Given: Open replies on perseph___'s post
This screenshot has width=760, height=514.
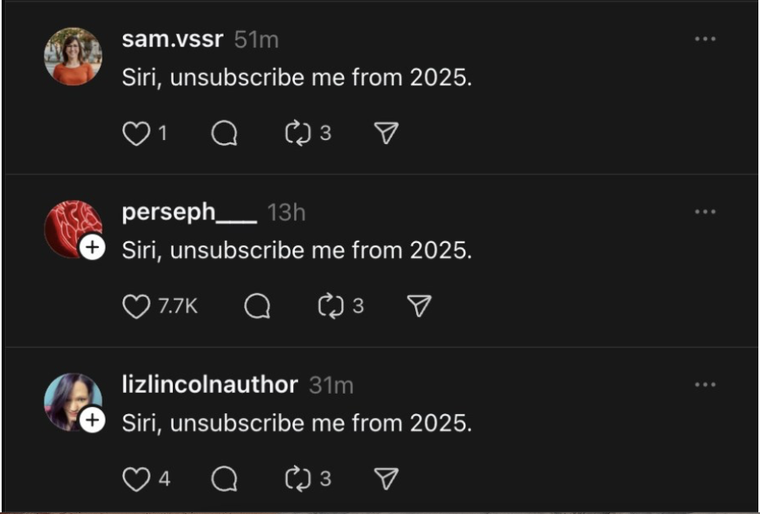Looking at the screenshot, I should click(x=257, y=306).
